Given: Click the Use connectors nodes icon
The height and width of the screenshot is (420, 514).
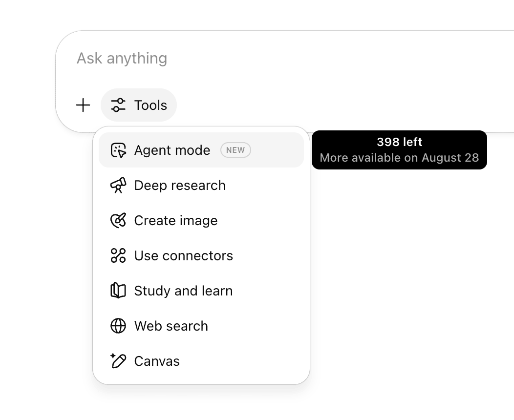Looking at the screenshot, I should (118, 255).
